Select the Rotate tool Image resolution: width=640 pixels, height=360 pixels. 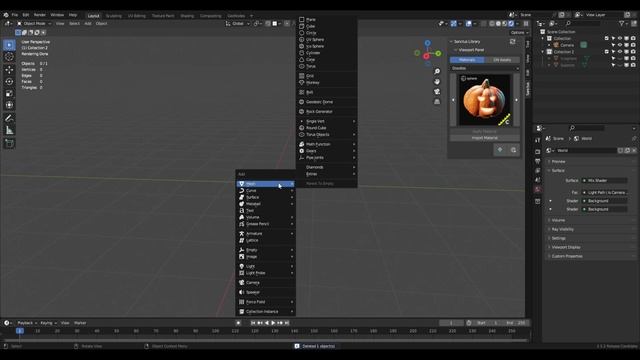(x=9, y=82)
